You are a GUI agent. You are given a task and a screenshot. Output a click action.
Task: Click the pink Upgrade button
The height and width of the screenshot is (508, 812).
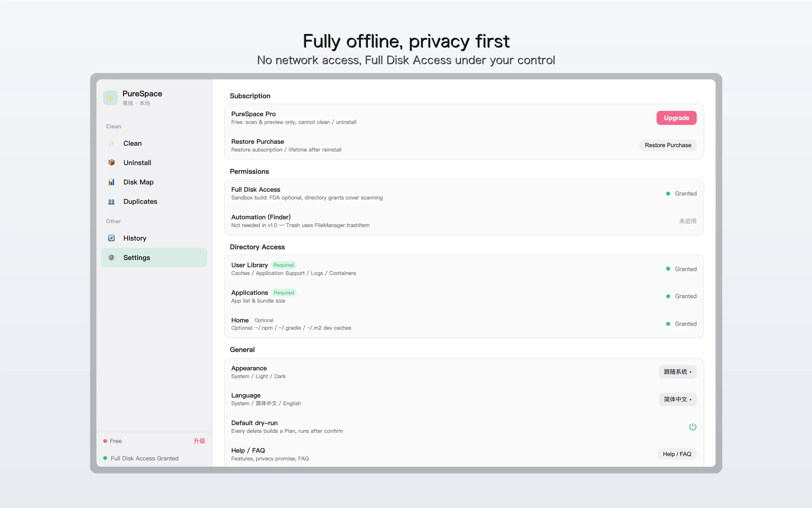coord(676,118)
